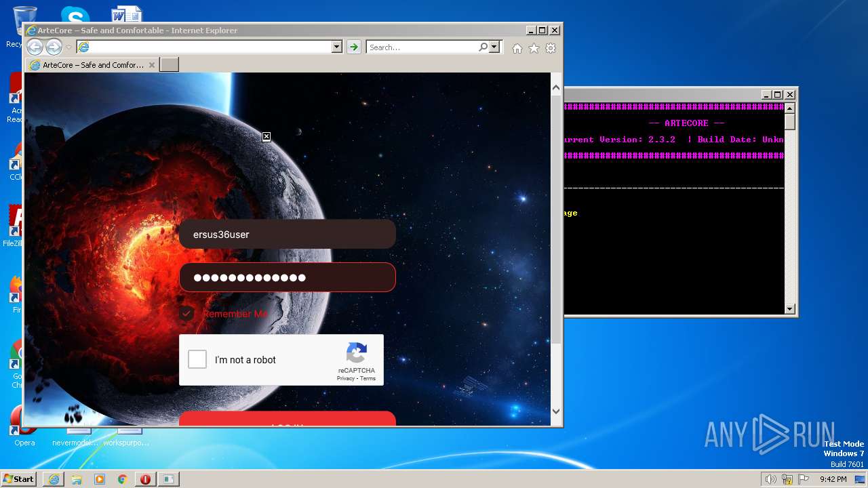The image size is (868, 488).
Task: Click the browser page scroll-down arrow
Action: click(x=556, y=411)
